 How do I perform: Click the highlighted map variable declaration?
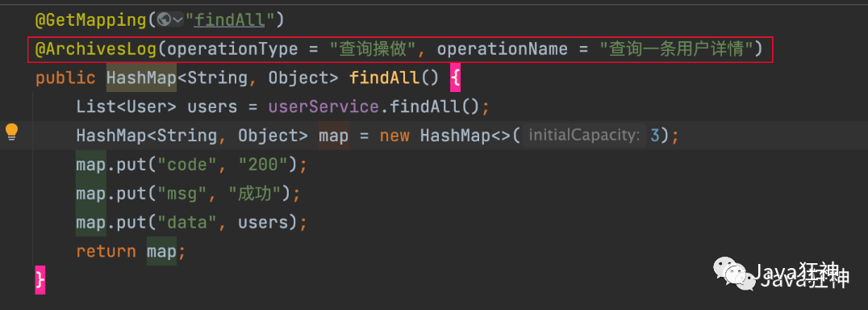pyautogui.click(x=334, y=136)
